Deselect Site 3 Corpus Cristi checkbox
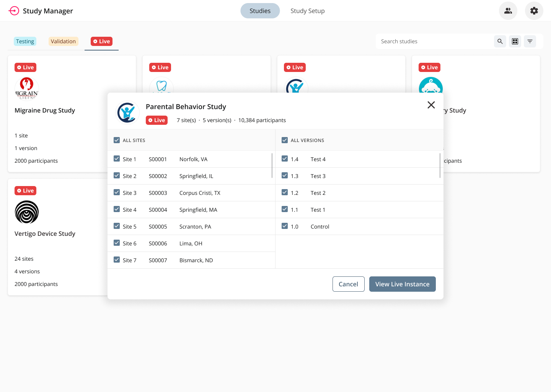551x392 pixels. pyautogui.click(x=117, y=193)
